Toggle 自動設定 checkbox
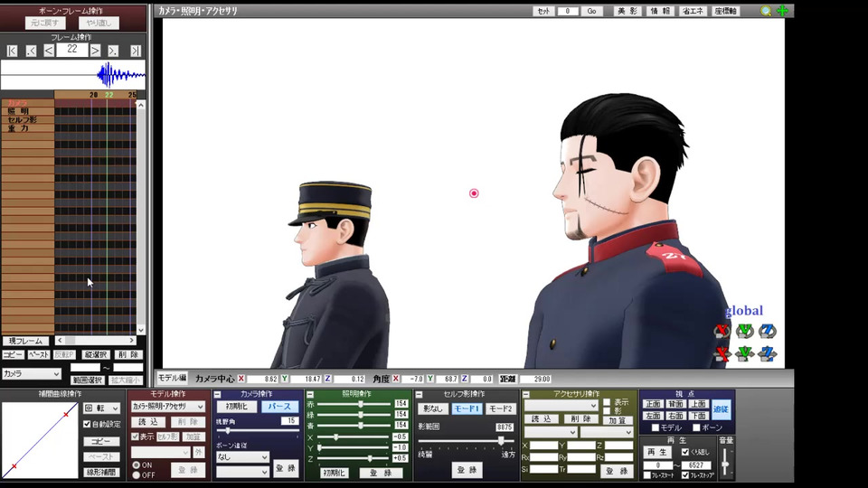Screen dimensions: 868x488 point(87,424)
